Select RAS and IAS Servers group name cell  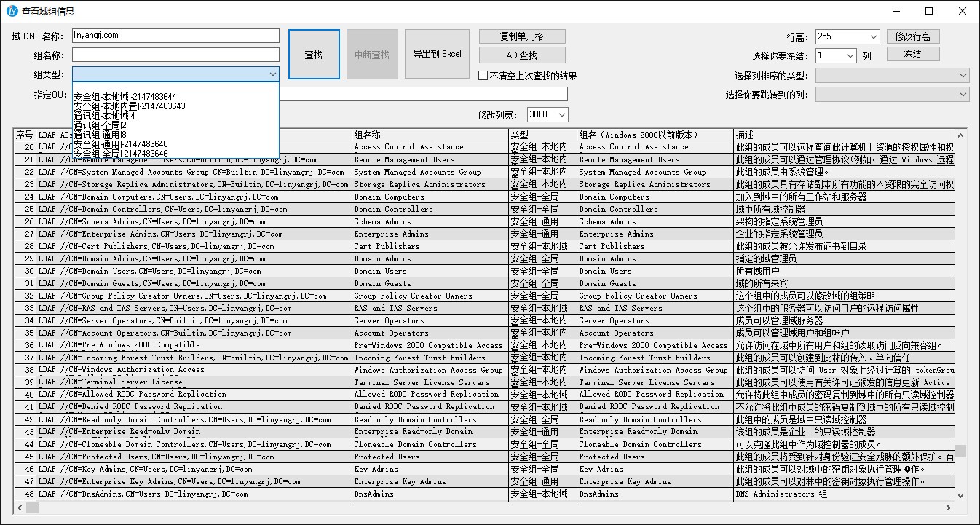[x=430, y=308]
